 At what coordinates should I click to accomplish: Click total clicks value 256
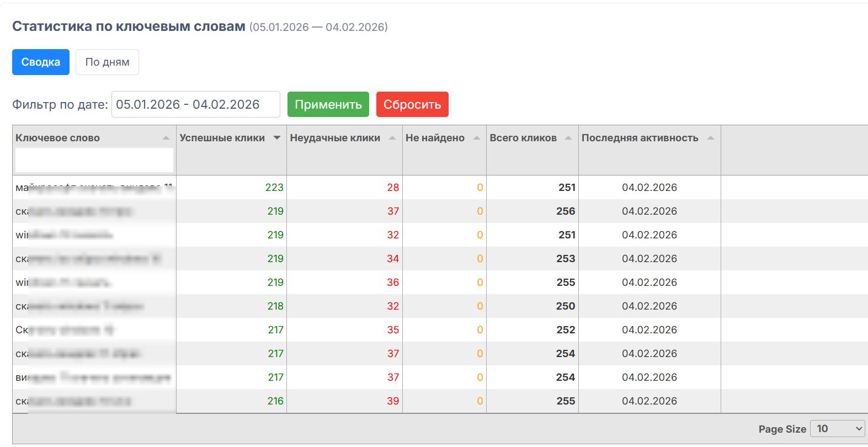click(566, 211)
